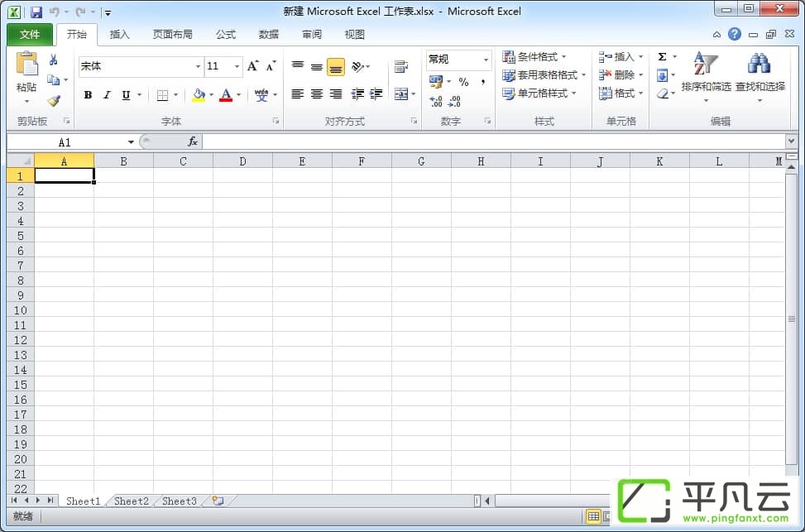This screenshot has width=805, height=532.
Task: Click the decrease indent icon
Action: pos(357,93)
